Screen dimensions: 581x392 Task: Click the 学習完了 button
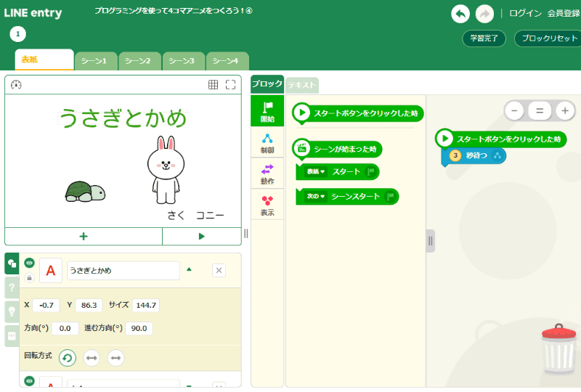coord(484,38)
